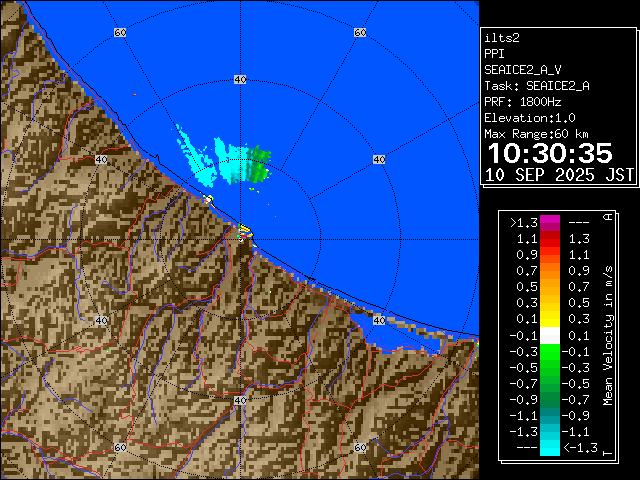
Task: Click the cyan <-1.3 legend swatch
Action: click(549, 448)
